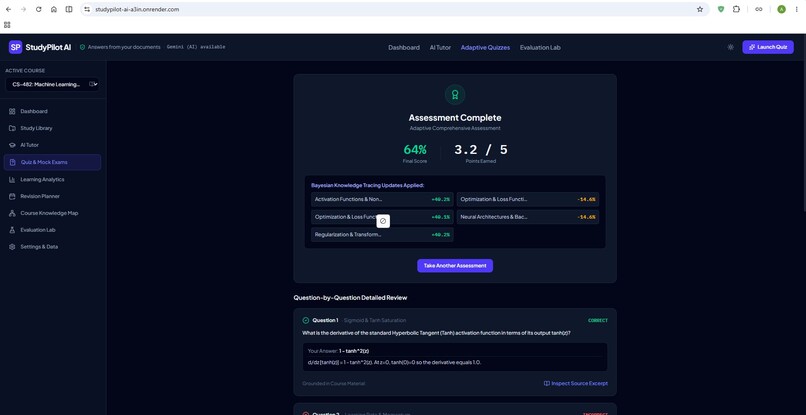The width and height of the screenshot is (806, 415).
Task: Click the Dashboard sidebar icon
Action: pyautogui.click(x=12, y=111)
